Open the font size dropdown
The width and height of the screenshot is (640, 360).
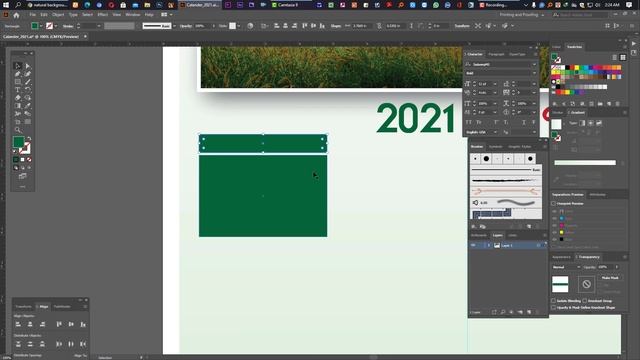click(x=495, y=84)
